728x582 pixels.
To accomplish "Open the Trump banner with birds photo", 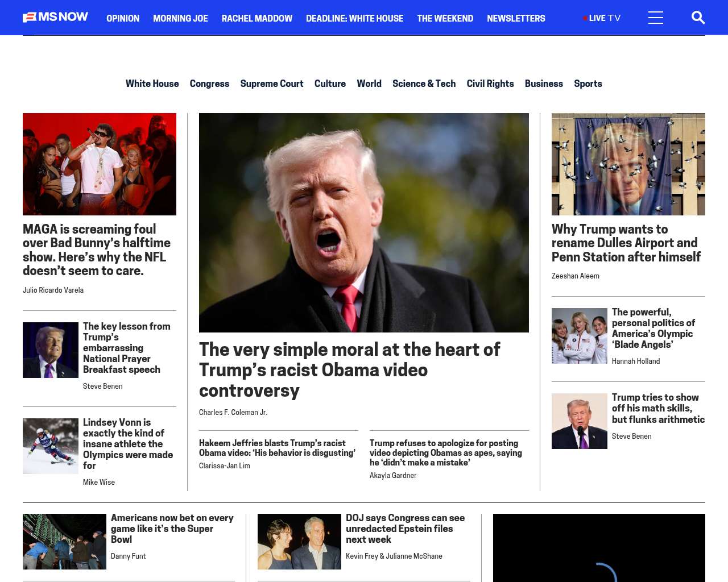I will tap(628, 164).
